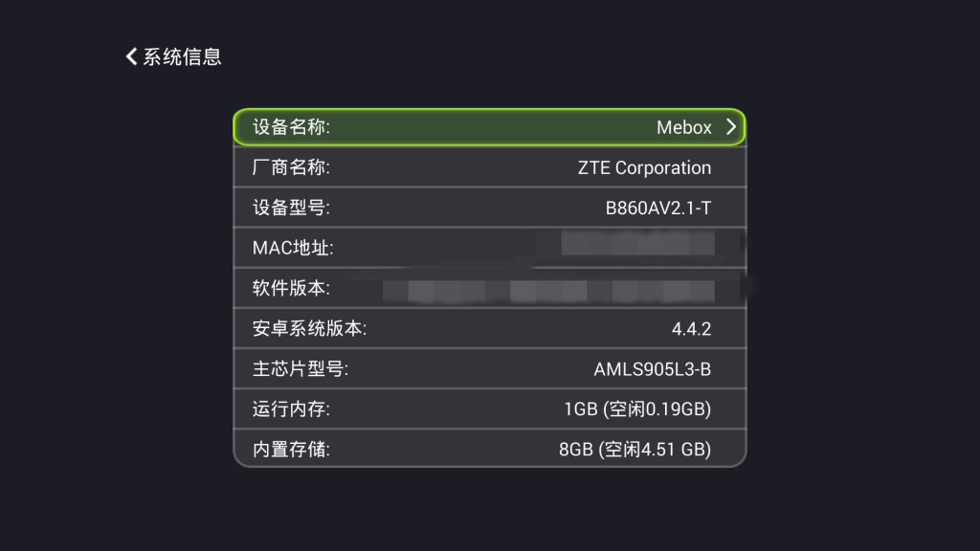
Task: Click the ZTE Corporation manufacturer value
Action: pyautogui.click(x=644, y=167)
